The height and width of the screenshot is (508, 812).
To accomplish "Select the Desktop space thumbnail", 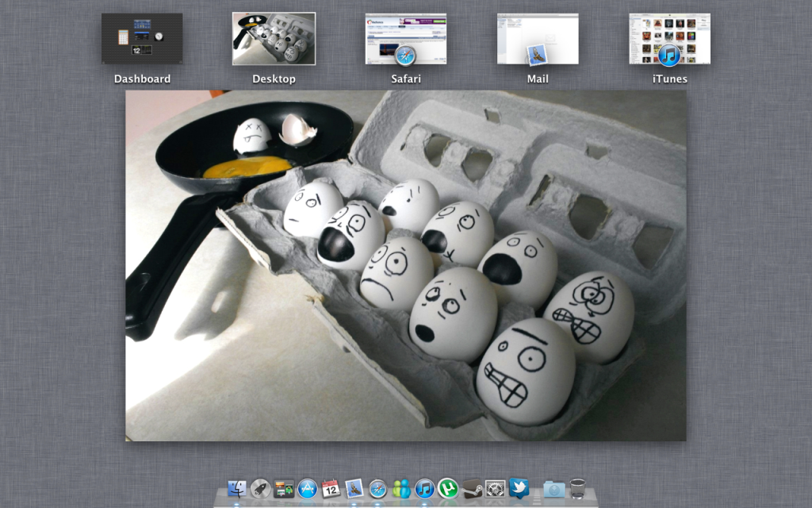I will (x=274, y=39).
